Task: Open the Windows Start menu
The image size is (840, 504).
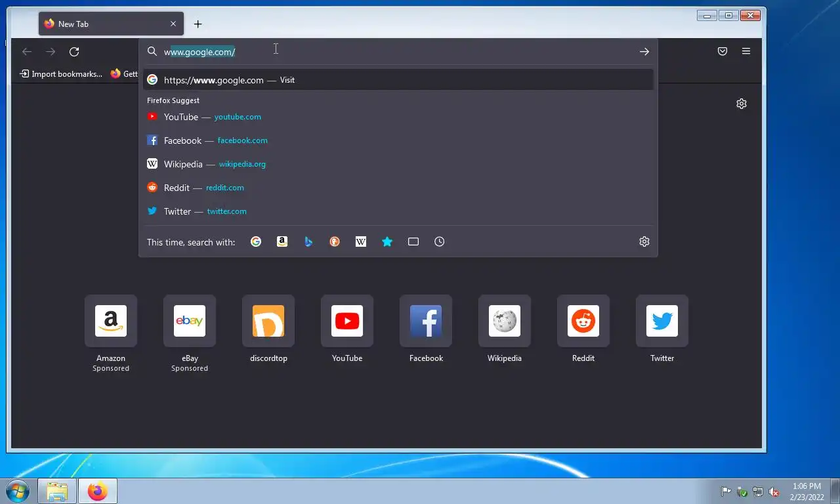Action: [18, 491]
